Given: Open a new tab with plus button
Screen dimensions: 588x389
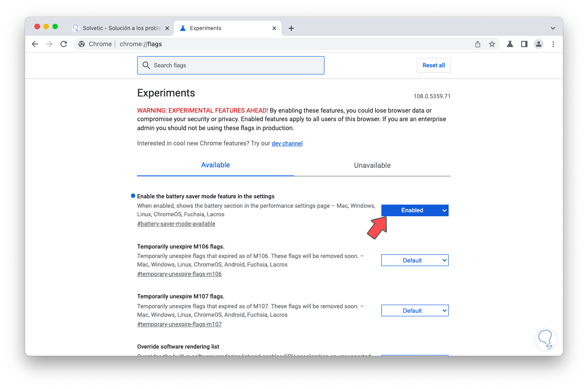Looking at the screenshot, I should coord(291,28).
